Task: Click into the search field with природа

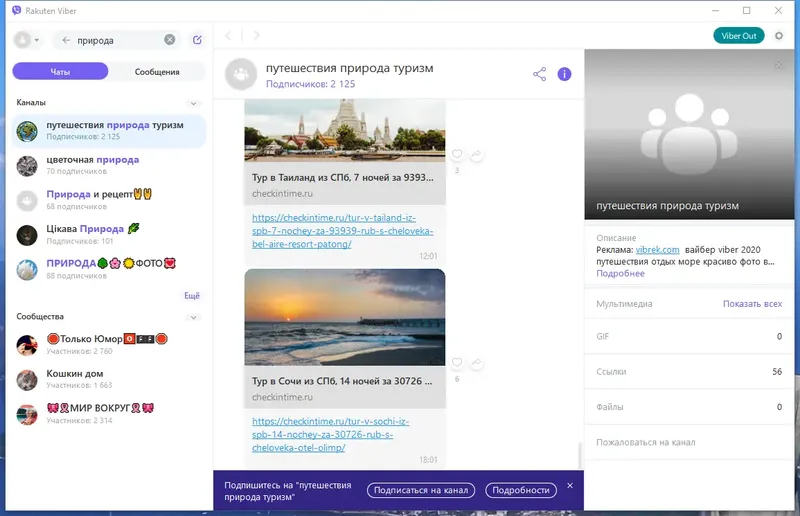Action: pyautogui.click(x=117, y=40)
